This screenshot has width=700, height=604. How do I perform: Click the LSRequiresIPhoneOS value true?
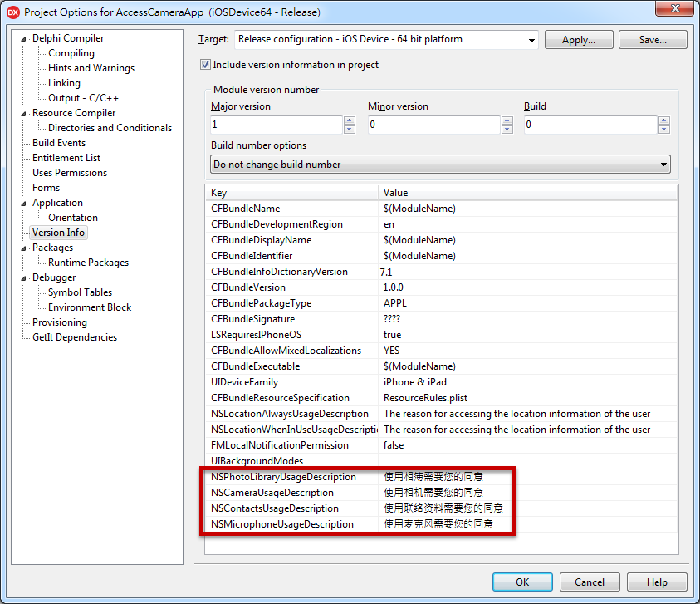393,335
